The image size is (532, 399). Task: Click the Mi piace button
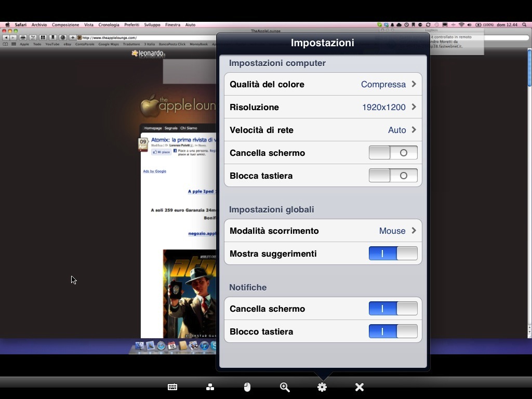point(161,152)
